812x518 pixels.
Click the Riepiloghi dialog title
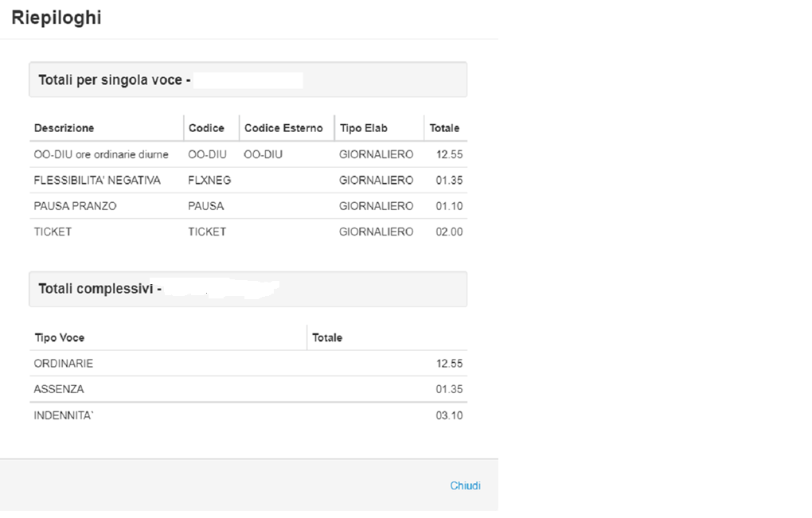57,18
